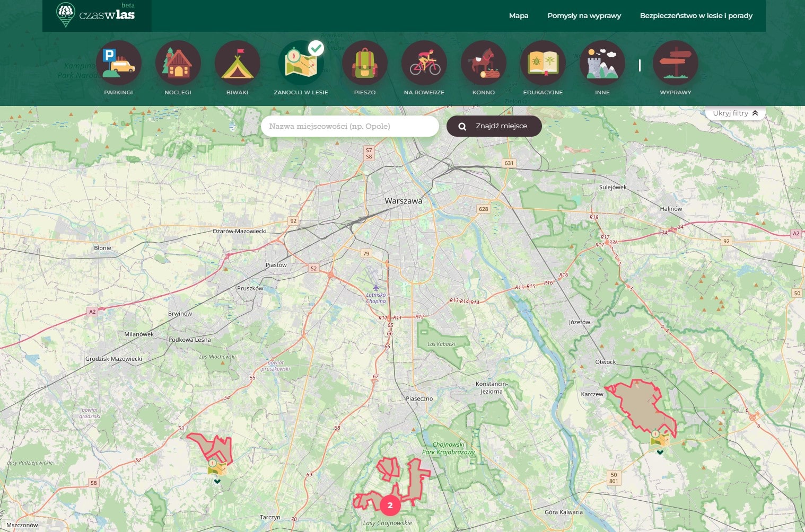Open Pomysły na wyprawy menu
This screenshot has width=805, height=532.
click(584, 16)
